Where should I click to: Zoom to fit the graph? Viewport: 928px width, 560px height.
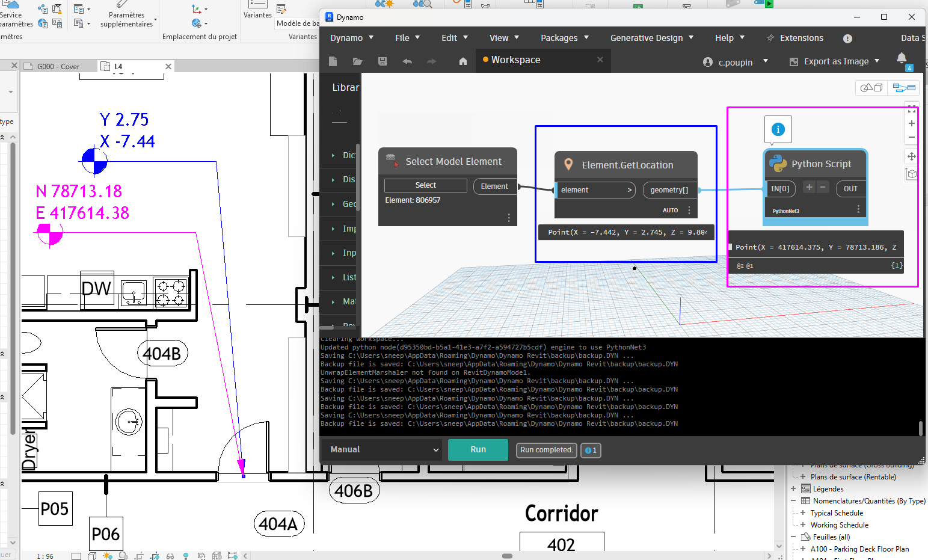click(x=911, y=109)
